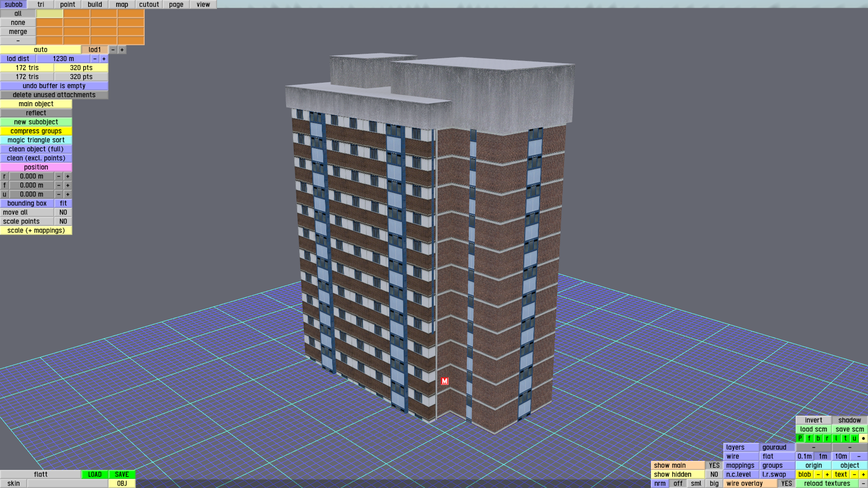Select the pale yellow subobject slot cell
Image resolution: width=868 pixels, height=488 pixels.
pyautogui.click(x=50, y=14)
